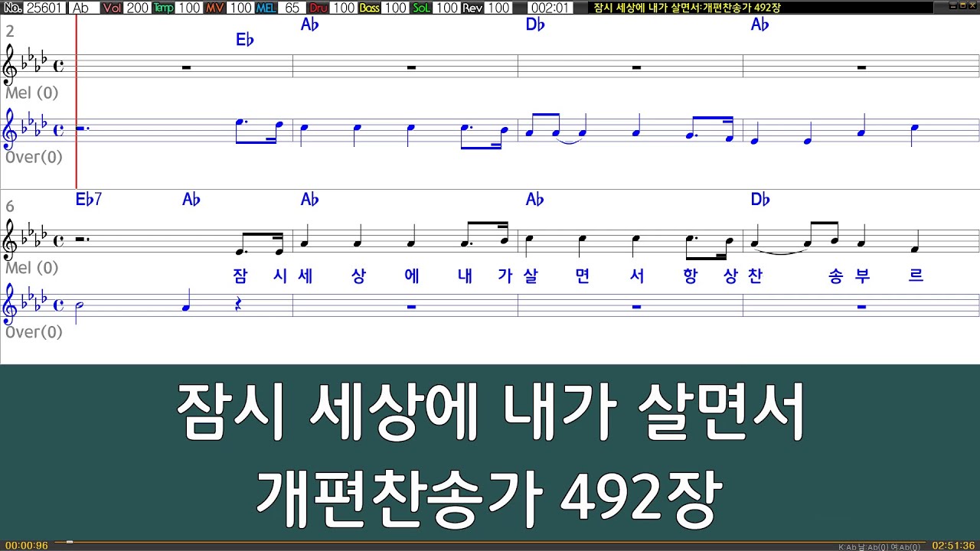Click the orange MV label

coord(216,8)
